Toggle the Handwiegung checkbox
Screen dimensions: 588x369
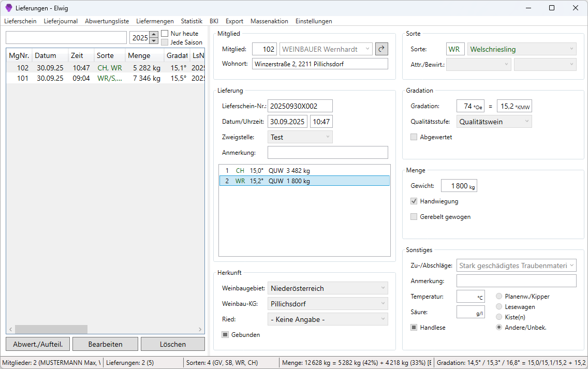pyautogui.click(x=414, y=201)
